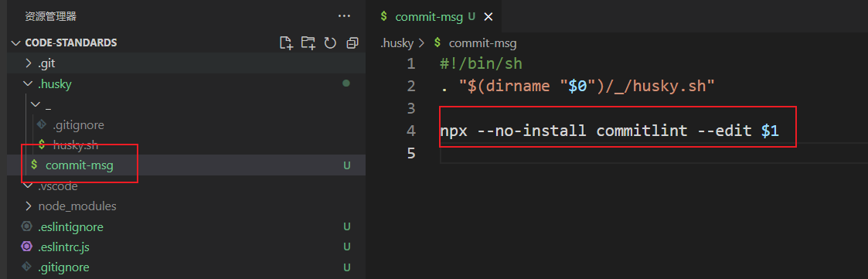The image size is (868, 279).
Task: Click the .husky breadcrumb segment
Action: 397,43
